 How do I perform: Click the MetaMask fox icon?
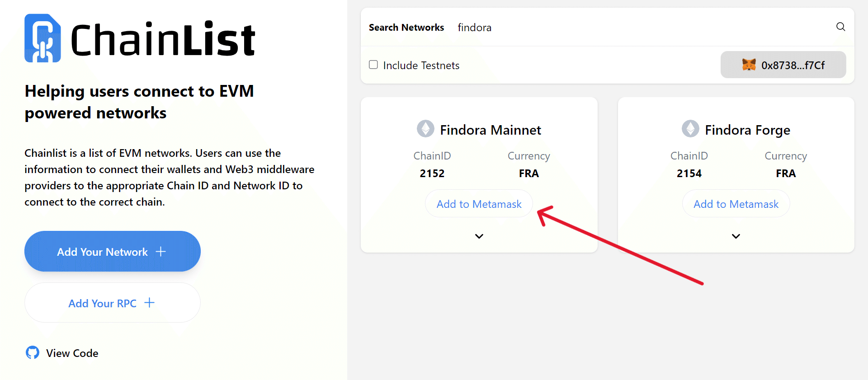pos(749,65)
